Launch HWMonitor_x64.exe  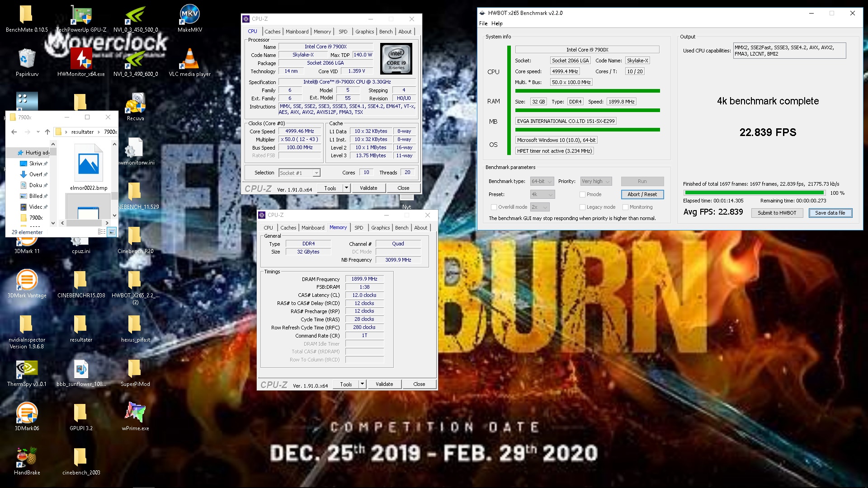tap(81, 62)
